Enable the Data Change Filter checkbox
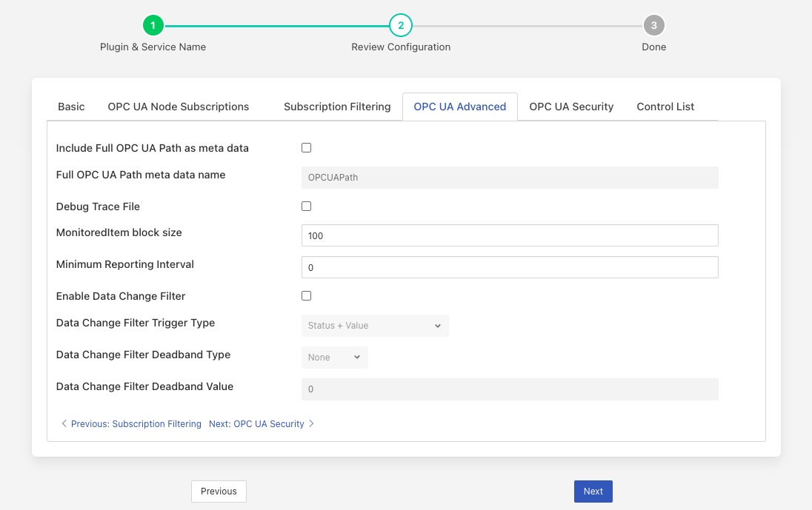 click(306, 295)
